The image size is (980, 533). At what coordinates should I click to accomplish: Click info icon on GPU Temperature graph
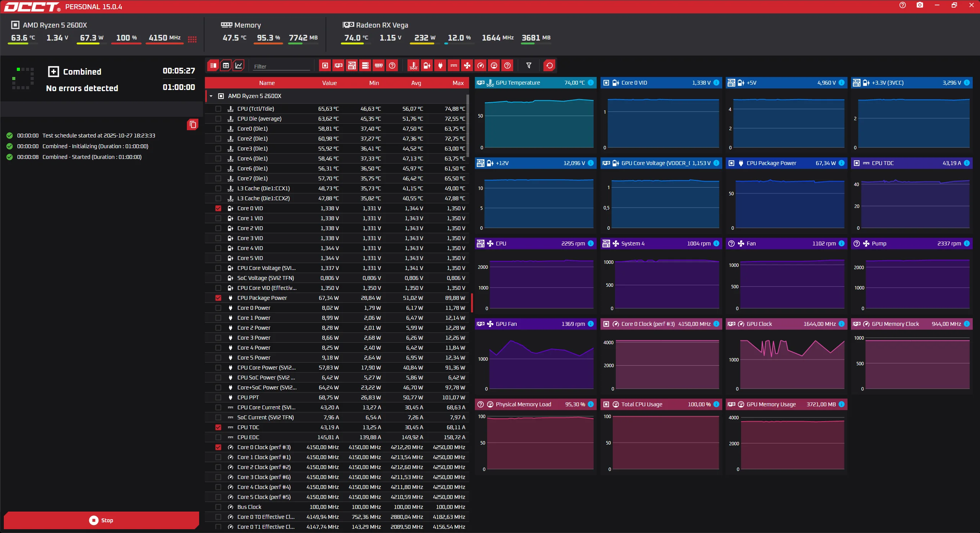point(591,83)
